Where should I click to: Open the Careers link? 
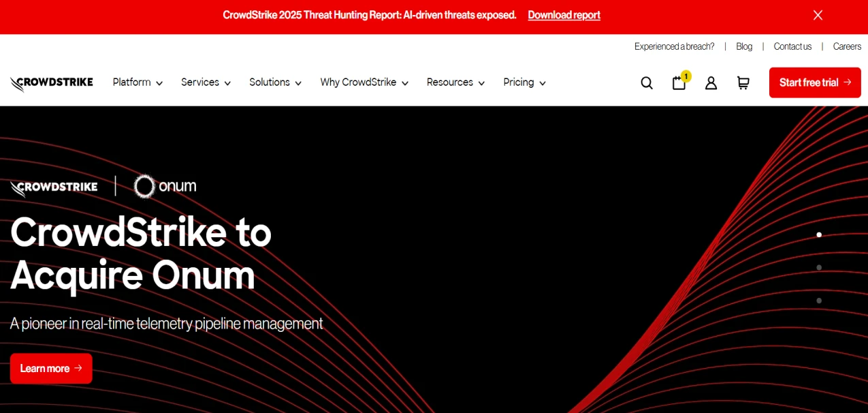(x=847, y=46)
